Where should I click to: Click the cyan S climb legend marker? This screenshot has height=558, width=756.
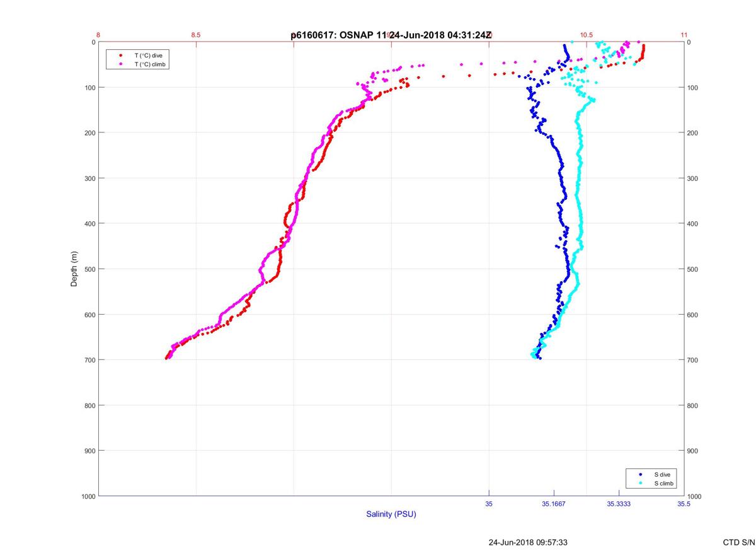point(641,483)
